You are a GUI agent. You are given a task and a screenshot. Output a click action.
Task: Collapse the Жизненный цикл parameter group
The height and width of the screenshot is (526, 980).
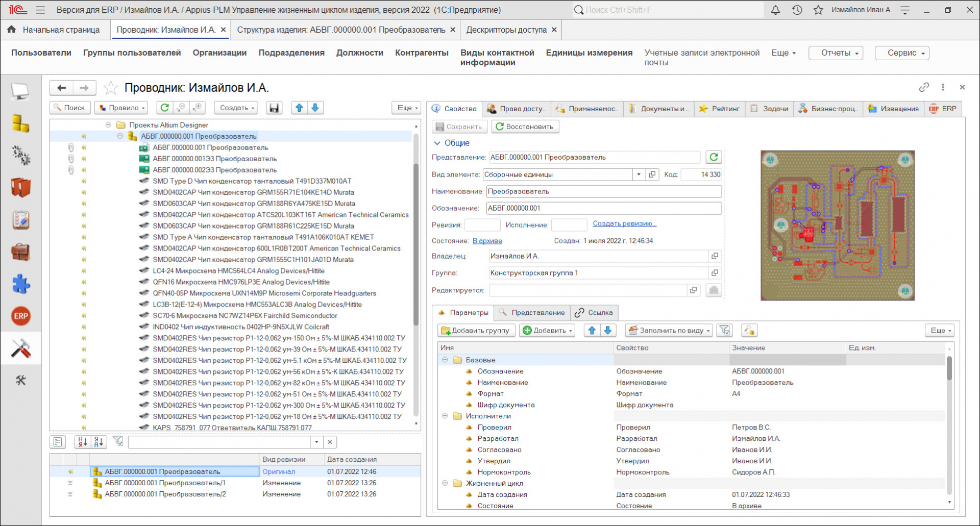point(445,483)
